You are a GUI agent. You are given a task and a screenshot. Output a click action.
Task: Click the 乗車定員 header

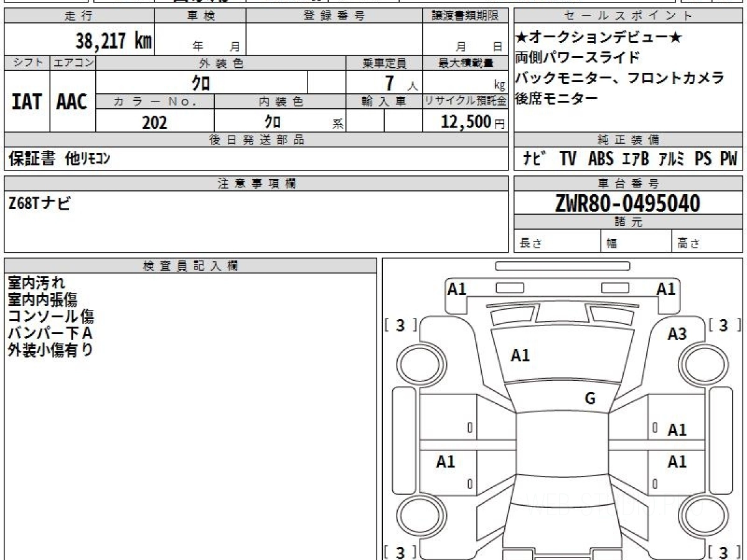point(384,63)
